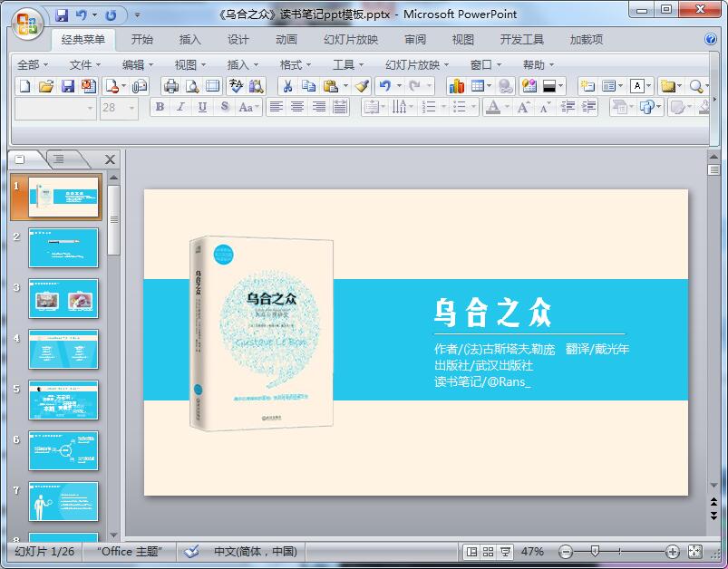Open the 动画 ribbon tab
Screen dimensions: 728x569
point(286,40)
